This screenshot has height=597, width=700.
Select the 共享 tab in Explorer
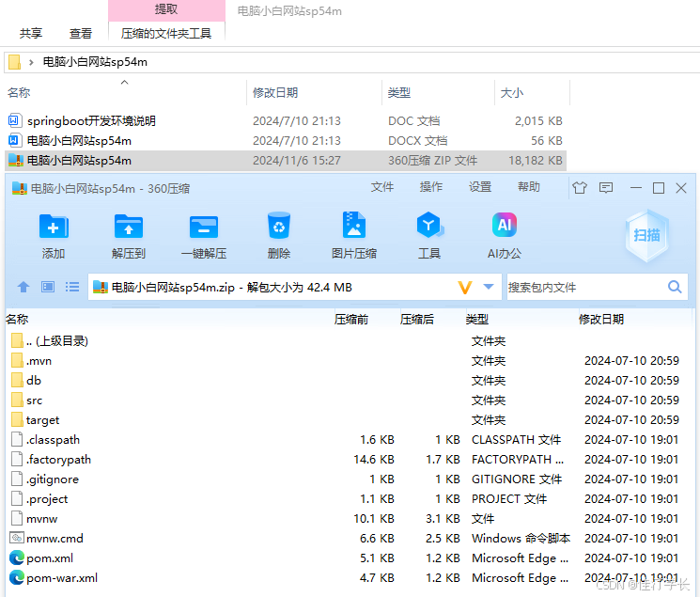(x=31, y=34)
